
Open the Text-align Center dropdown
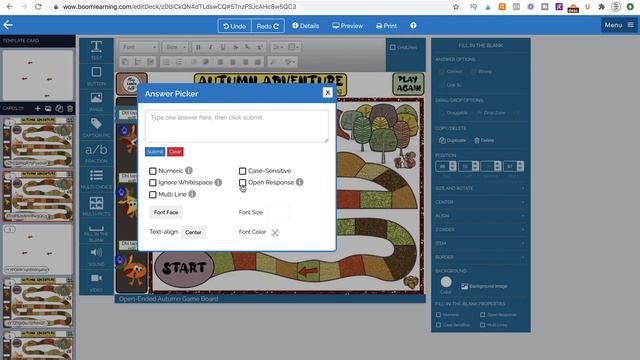point(193,232)
